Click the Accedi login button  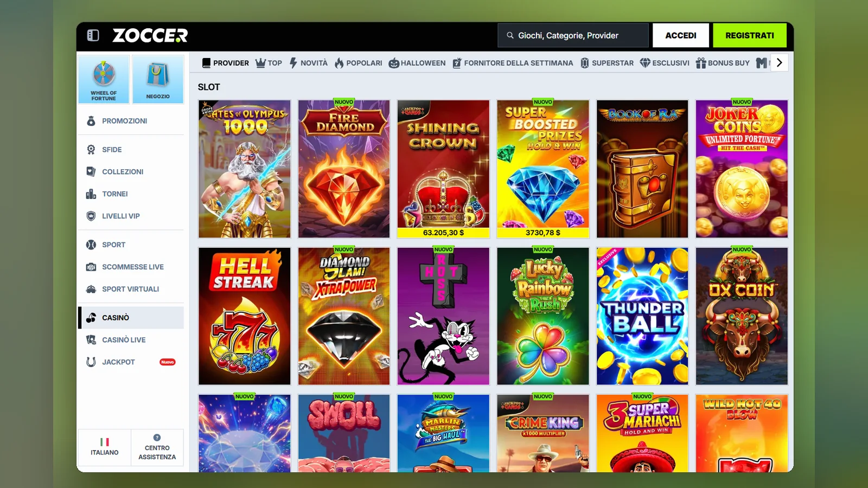681,35
